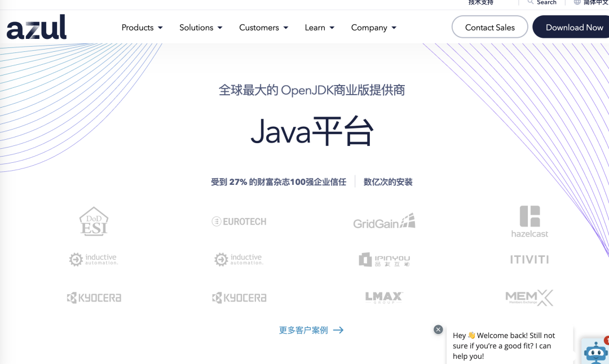Click the Kyocera logo
Screen dimensions: 609x364
(94, 297)
